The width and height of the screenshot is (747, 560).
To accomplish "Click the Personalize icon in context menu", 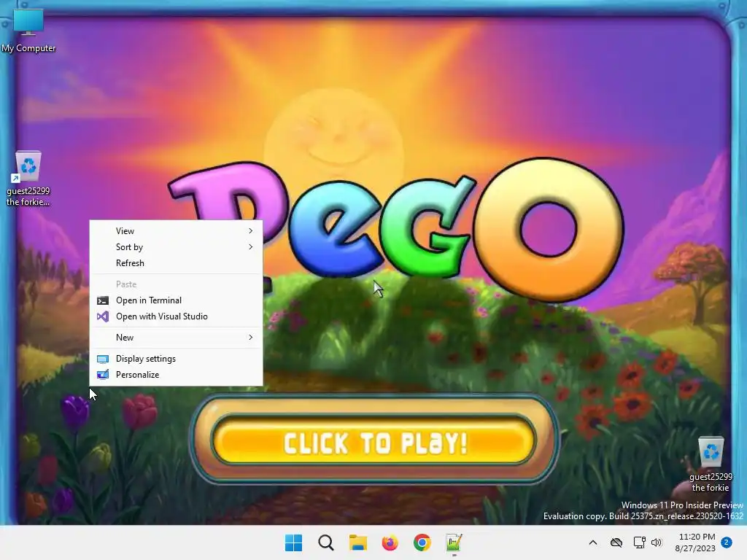I will 102,376.
